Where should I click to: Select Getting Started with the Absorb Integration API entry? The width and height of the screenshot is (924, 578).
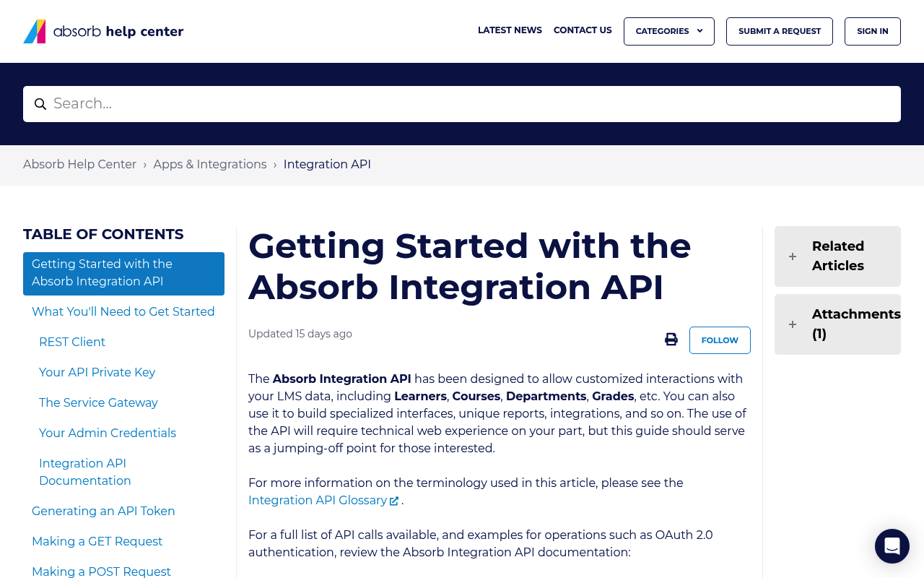pyautogui.click(x=123, y=273)
